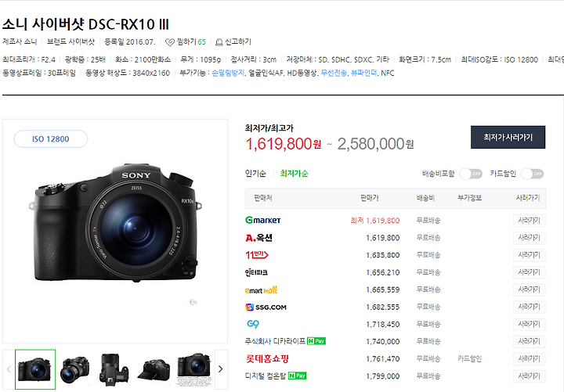564x392 pixels.
Task: Click the 판매가 column header
Action: 370,198
